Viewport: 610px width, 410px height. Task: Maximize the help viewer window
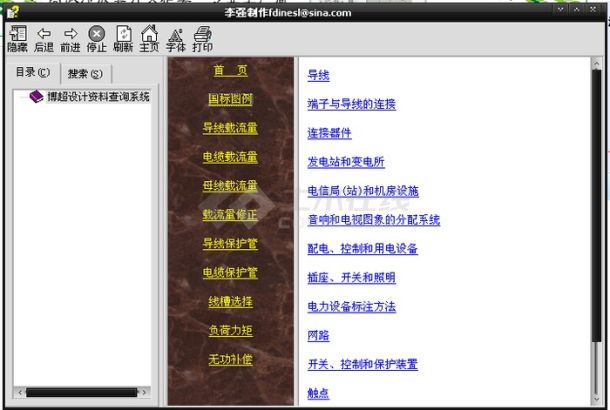[577, 9]
